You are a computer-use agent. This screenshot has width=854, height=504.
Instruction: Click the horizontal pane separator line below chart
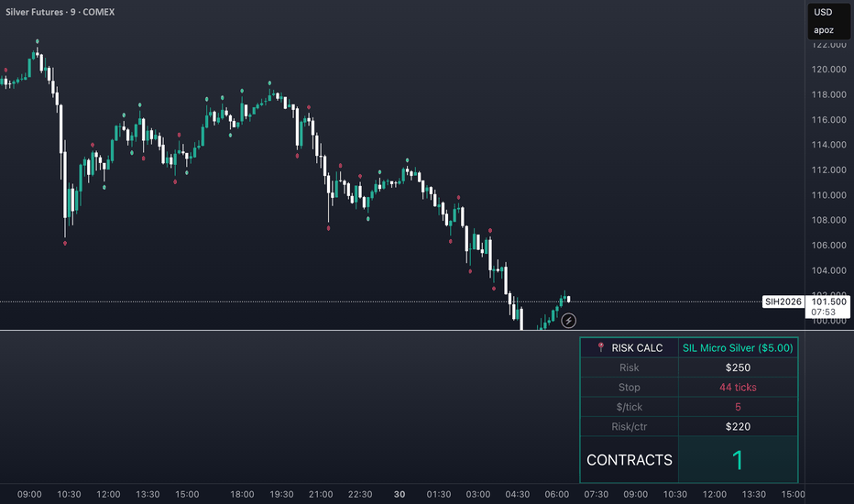click(x=402, y=330)
